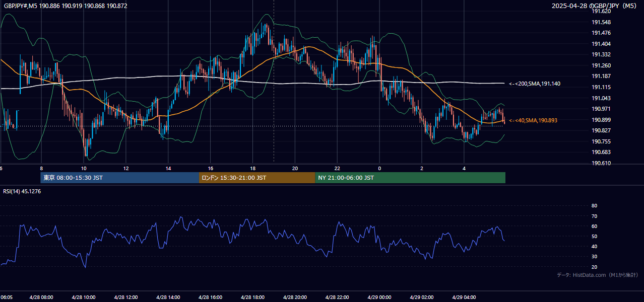644x302 pixels.
Task: Click price axis value 190.683
Action: (601, 153)
